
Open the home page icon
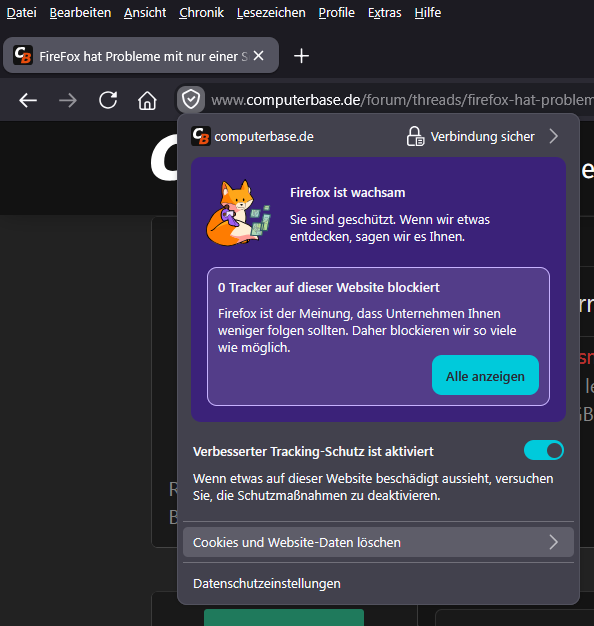click(147, 100)
